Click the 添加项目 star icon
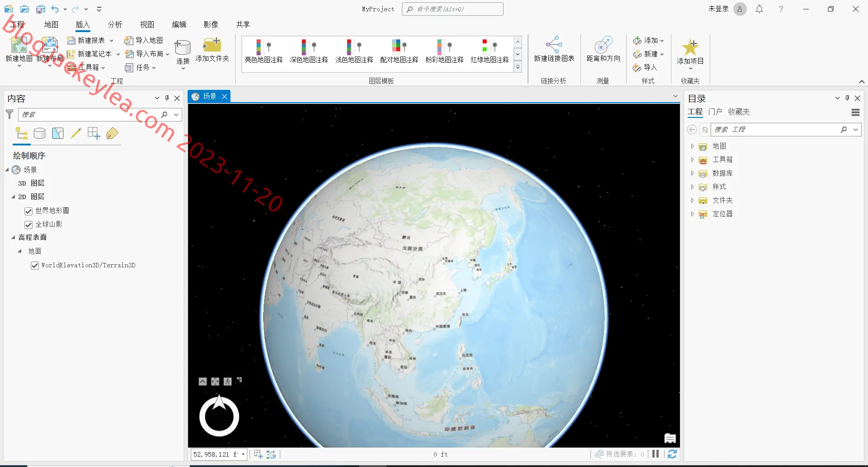Viewport: 868px width, 467px height. click(x=690, y=47)
